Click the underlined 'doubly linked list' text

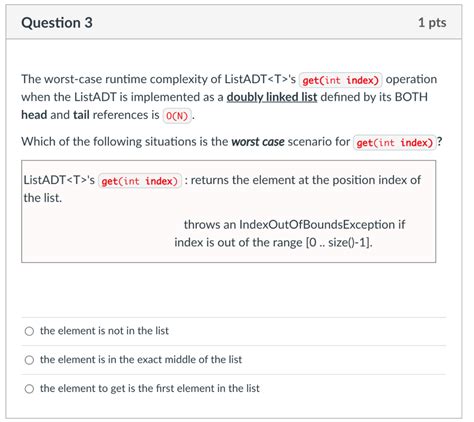[272, 97]
